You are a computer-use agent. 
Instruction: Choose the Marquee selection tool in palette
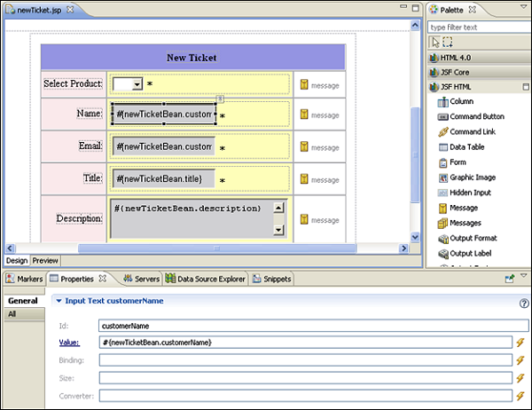(448, 42)
